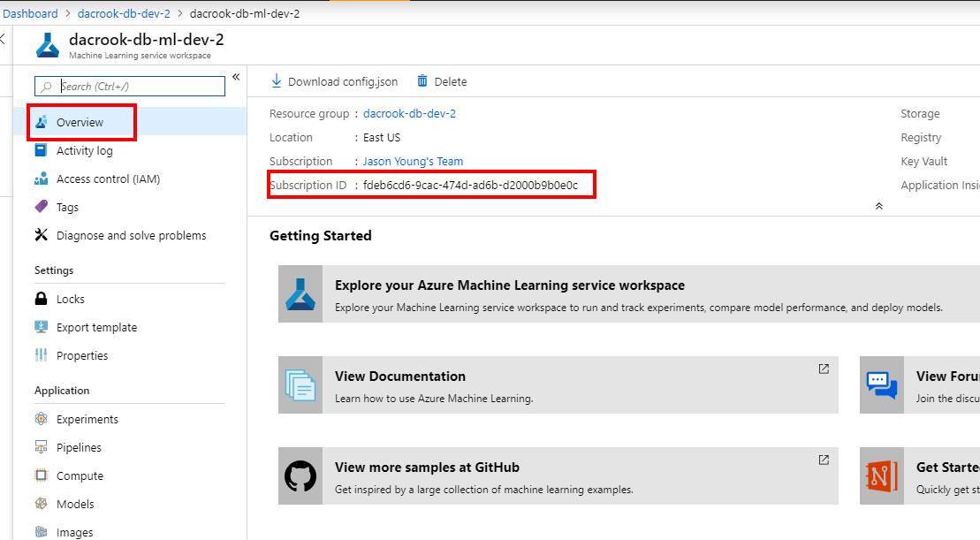Click the search magnifier icon
980x540 pixels.
coord(46,87)
